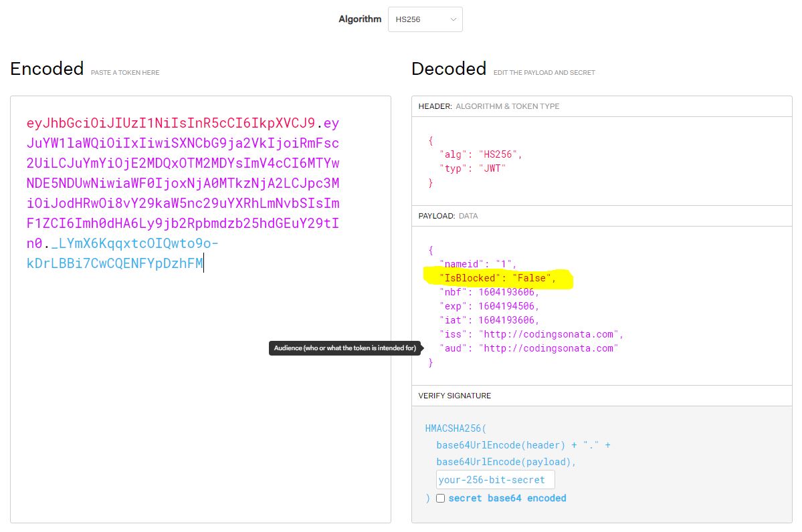Switch to the Decoded panel heading
This screenshot has height=532, width=802.
pos(448,69)
